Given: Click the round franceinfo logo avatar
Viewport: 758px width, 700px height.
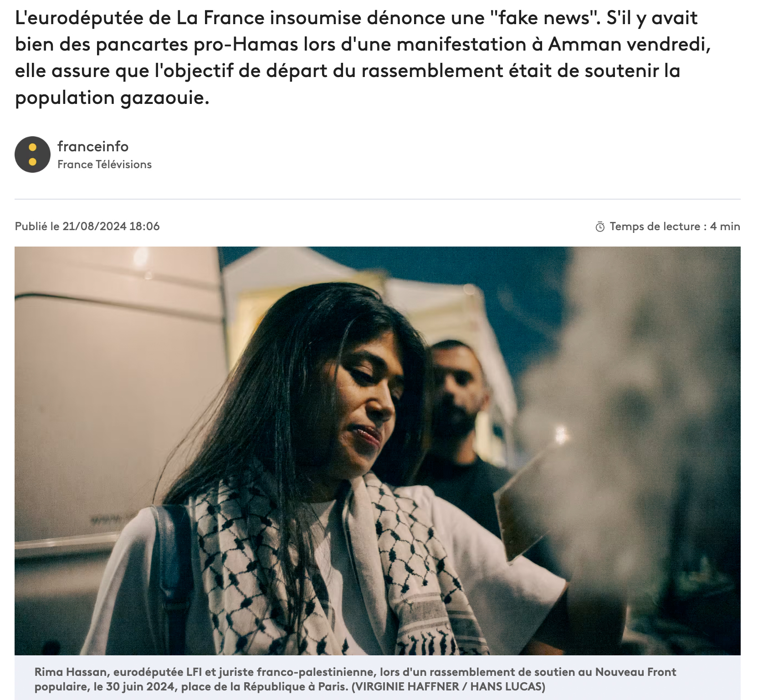Looking at the screenshot, I should pyautogui.click(x=32, y=154).
